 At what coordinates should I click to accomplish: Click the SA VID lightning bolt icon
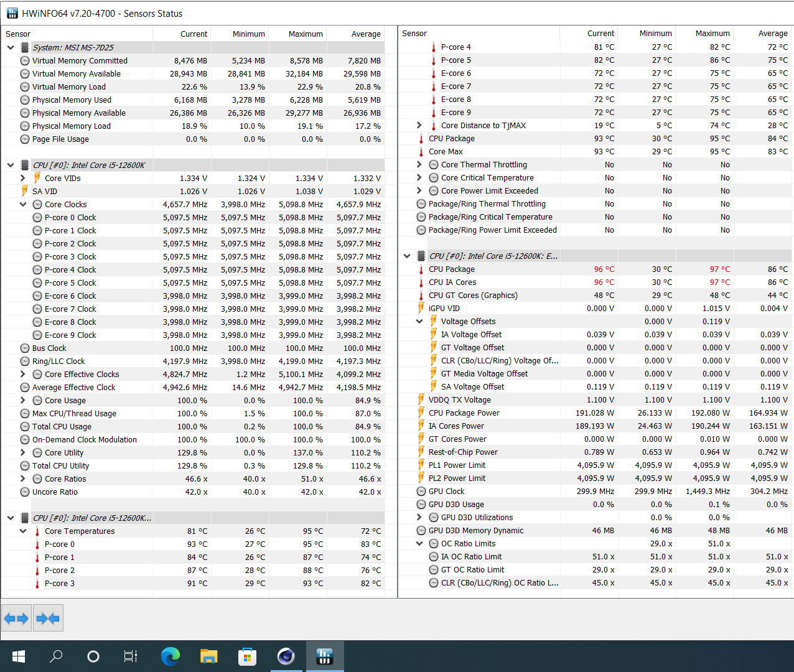click(x=25, y=191)
